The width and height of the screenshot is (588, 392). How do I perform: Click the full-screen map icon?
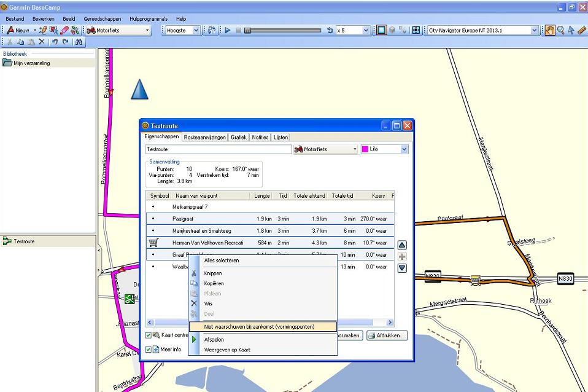tap(416, 31)
